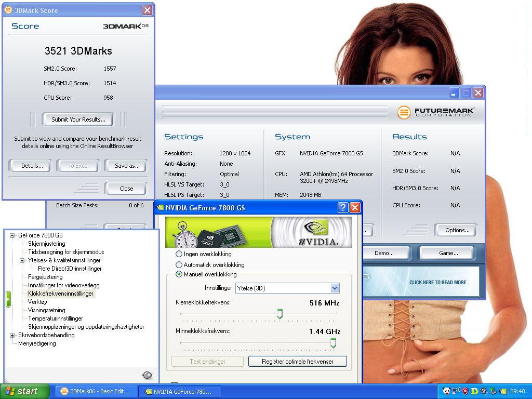Select Ingen overklokking radio button
Screen dimensions: 532x399
click(179, 254)
